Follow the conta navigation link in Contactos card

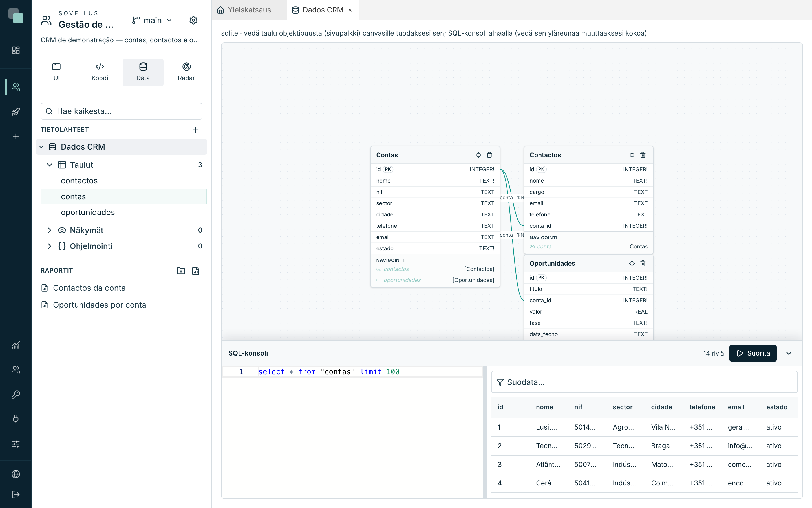544,247
